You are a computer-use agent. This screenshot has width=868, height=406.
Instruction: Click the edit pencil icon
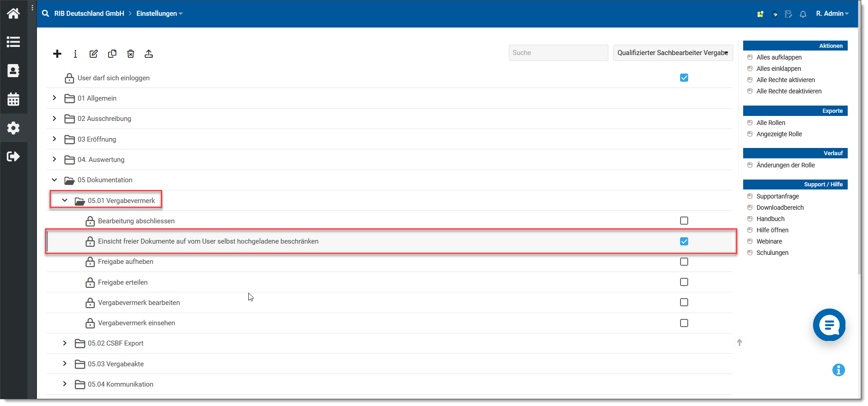(94, 54)
